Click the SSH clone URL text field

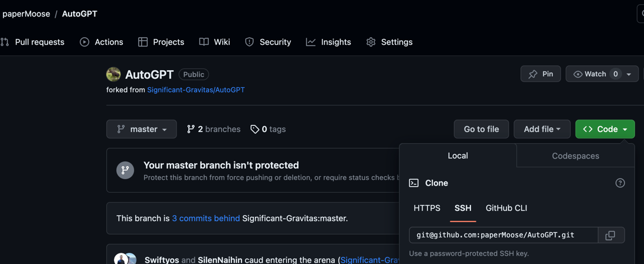click(x=503, y=235)
